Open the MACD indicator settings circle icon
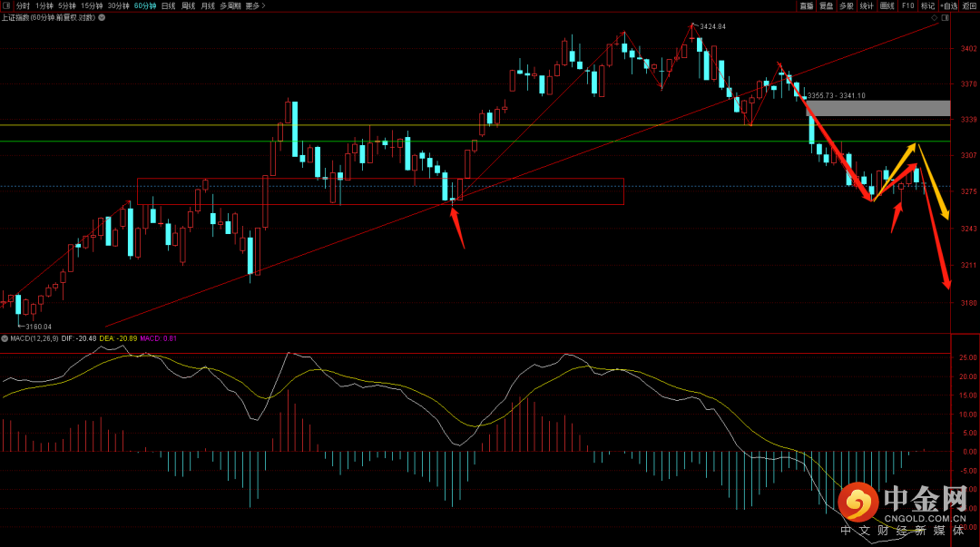 pyautogui.click(x=5, y=338)
